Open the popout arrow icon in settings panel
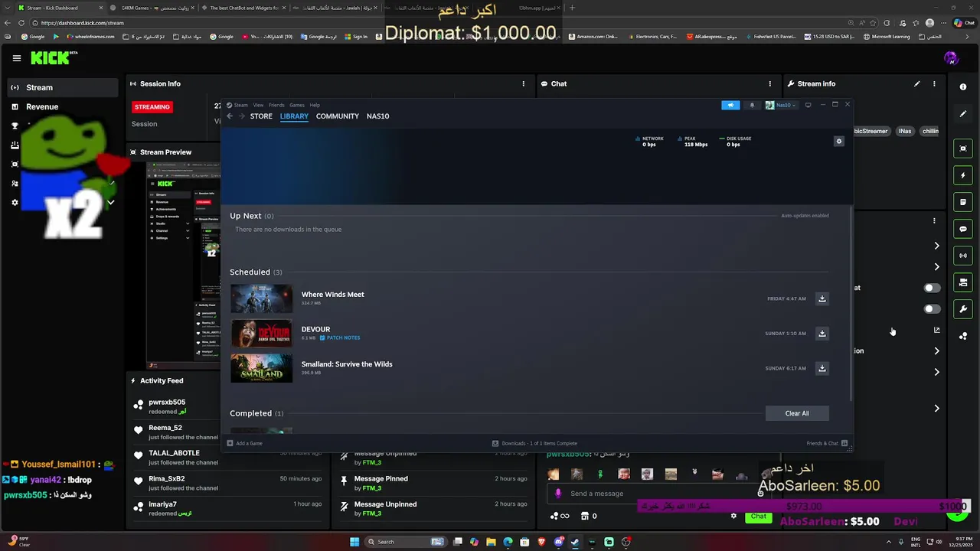980x551 pixels. [x=936, y=330]
